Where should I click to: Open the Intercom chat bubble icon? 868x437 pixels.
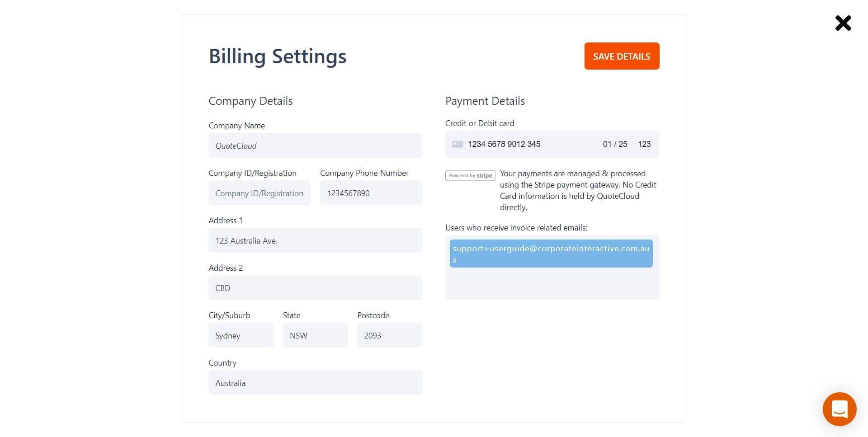click(x=839, y=409)
